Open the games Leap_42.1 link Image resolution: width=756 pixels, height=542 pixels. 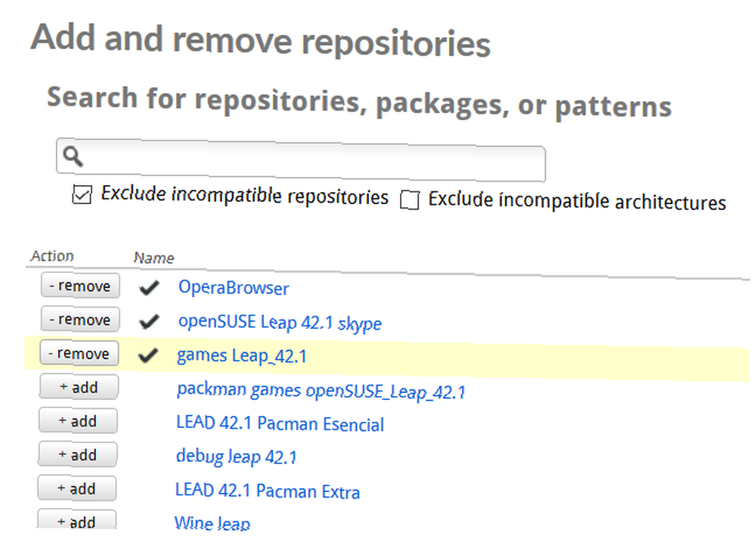pos(242,356)
